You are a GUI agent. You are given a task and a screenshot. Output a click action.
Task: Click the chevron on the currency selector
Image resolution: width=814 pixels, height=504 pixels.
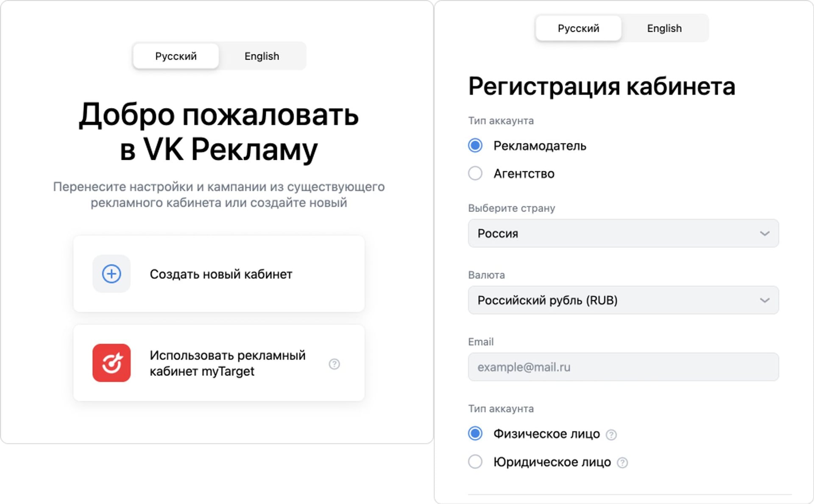point(765,300)
